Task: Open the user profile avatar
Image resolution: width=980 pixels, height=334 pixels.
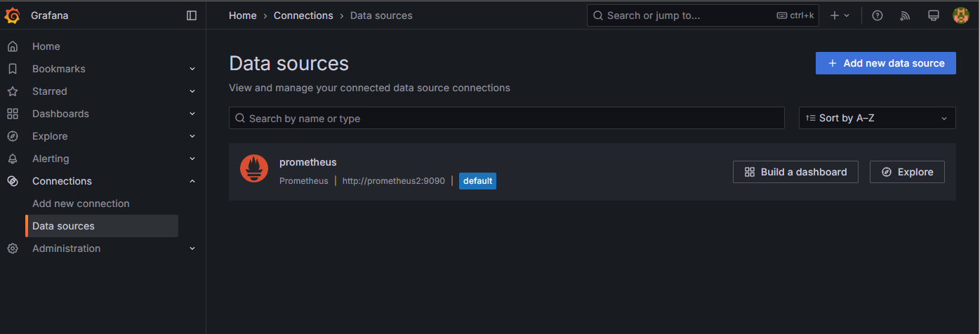Action: click(960, 15)
